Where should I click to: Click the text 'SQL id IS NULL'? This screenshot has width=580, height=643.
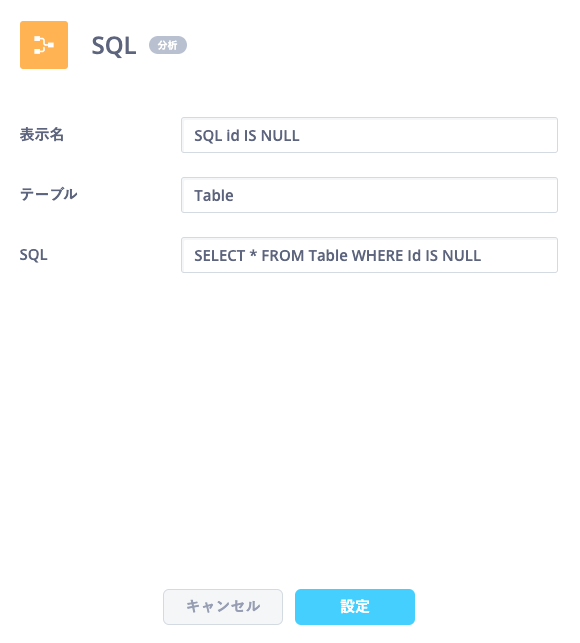click(247, 136)
